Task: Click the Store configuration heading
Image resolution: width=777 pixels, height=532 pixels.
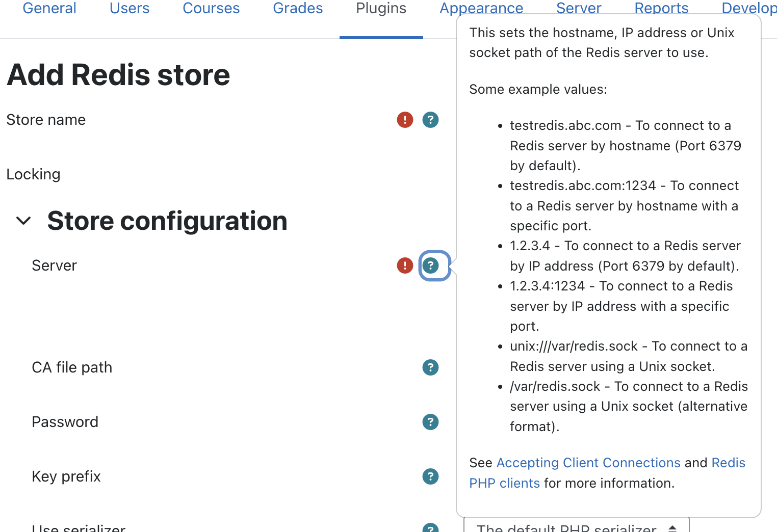Action: point(167,221)
